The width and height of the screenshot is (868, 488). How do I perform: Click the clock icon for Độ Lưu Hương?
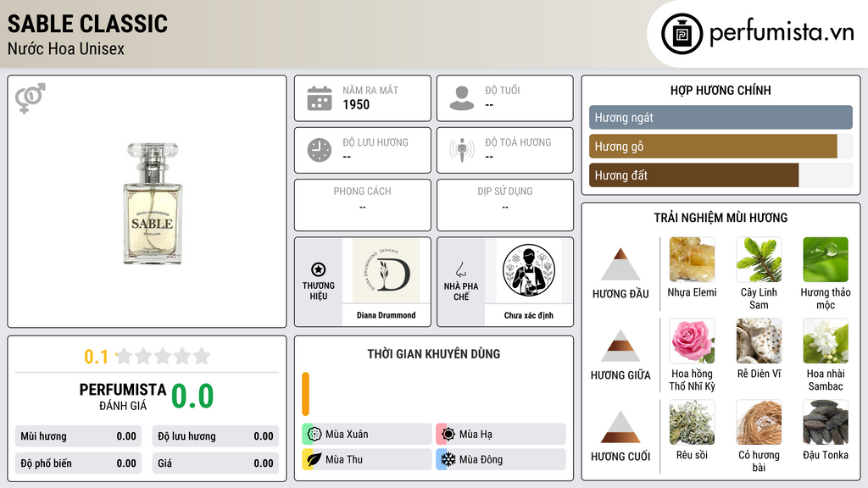tap(320, 150)
